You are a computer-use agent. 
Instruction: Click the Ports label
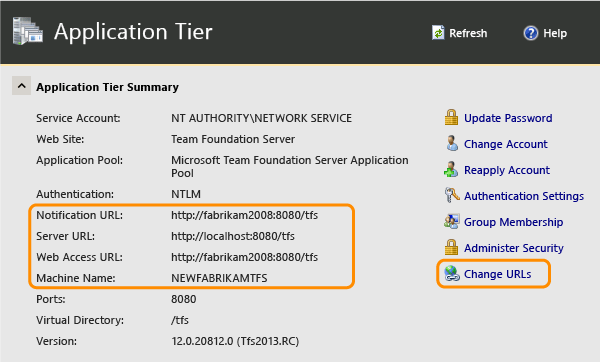51,299
